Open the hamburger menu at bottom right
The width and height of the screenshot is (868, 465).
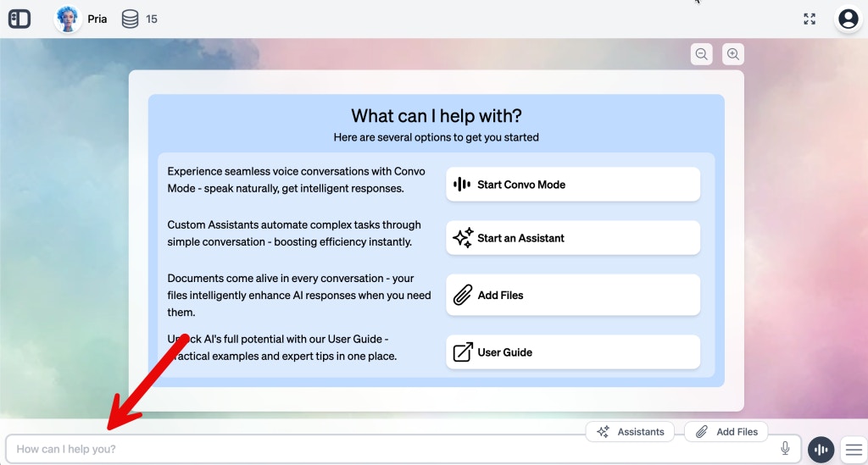(854, 450)
